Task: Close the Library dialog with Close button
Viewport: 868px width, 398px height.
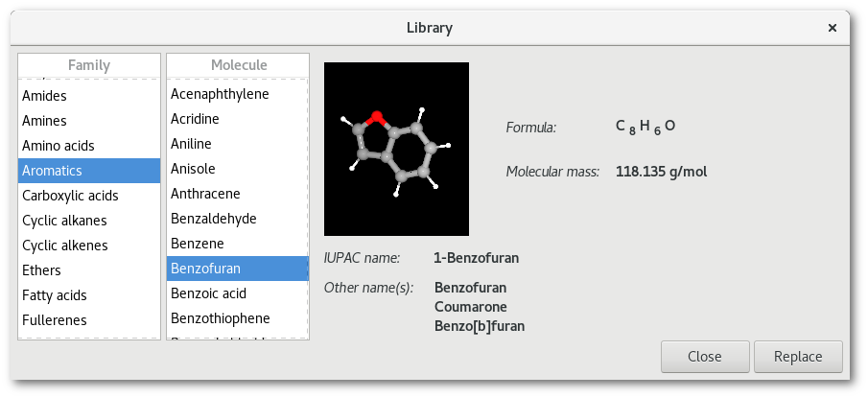Action: (705, 357)
